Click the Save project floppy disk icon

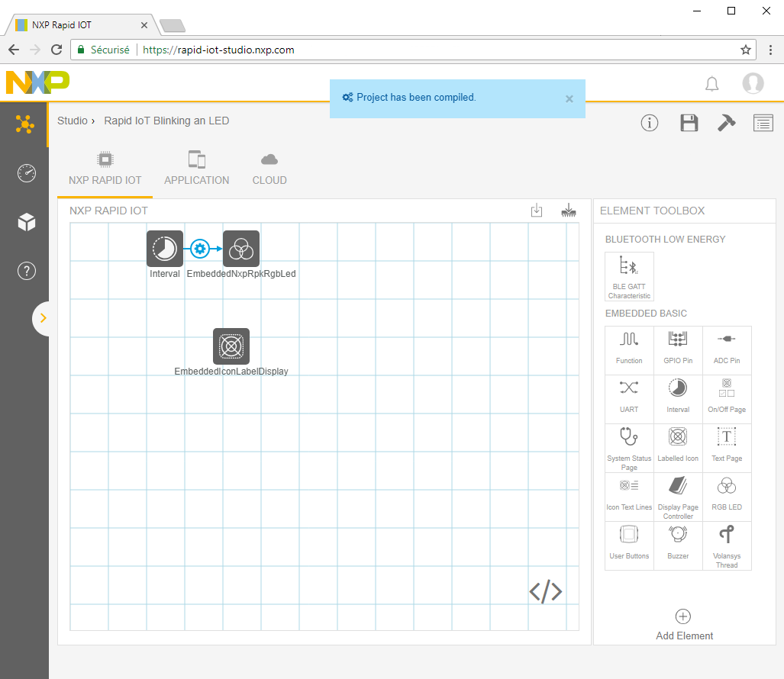pyautogui.click(x=689, y=123)
